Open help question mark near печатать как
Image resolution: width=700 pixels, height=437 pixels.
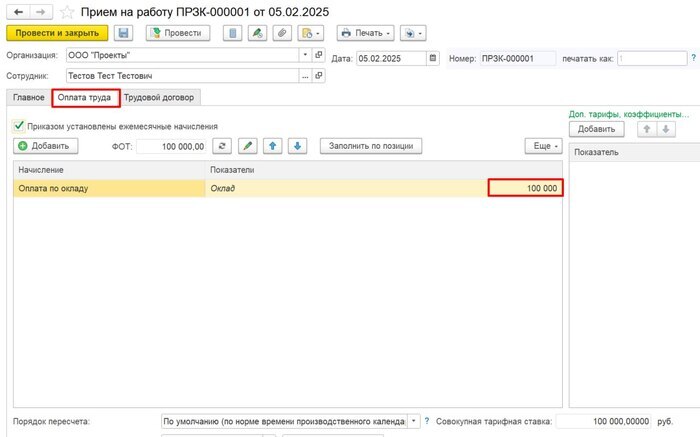coord(694,58)
